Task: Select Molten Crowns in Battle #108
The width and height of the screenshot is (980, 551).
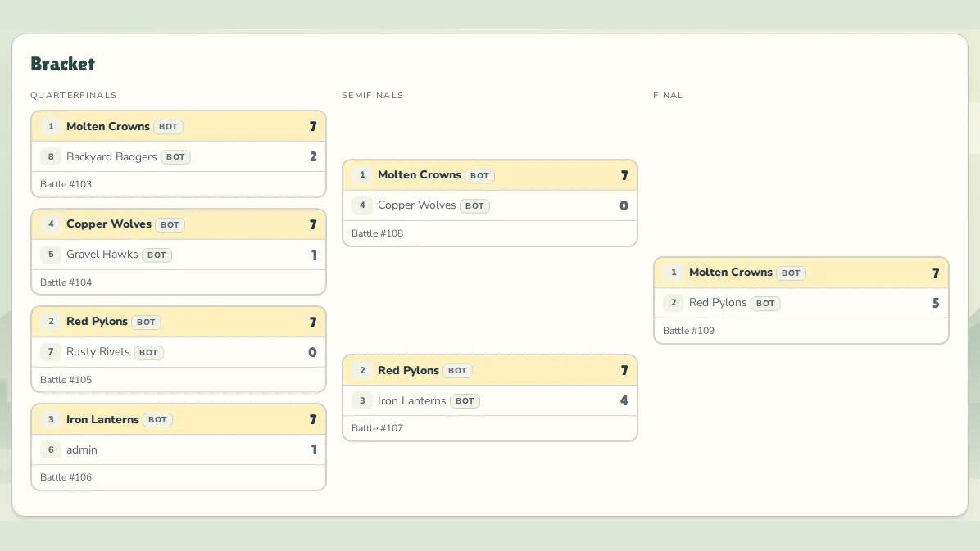Action: [x=489, y=175]
